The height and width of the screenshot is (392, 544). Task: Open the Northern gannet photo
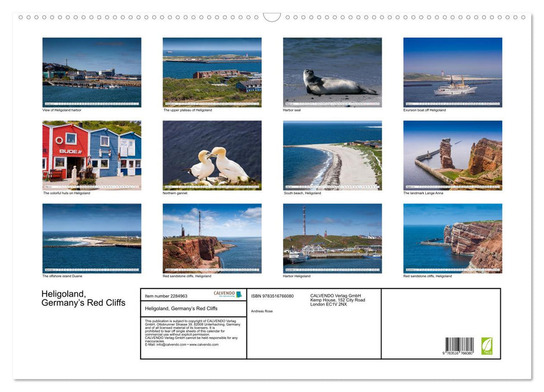click(x=212, y=155)
